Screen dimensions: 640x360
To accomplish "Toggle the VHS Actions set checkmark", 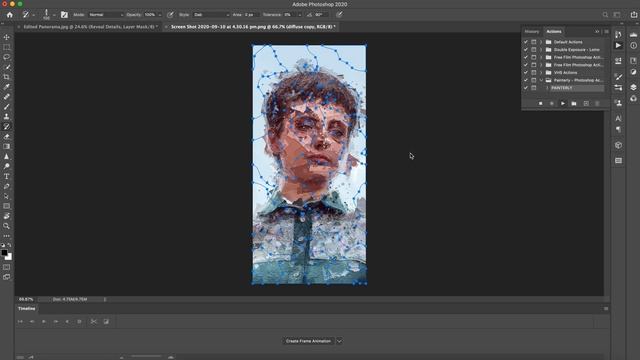I will coord(526,73).
